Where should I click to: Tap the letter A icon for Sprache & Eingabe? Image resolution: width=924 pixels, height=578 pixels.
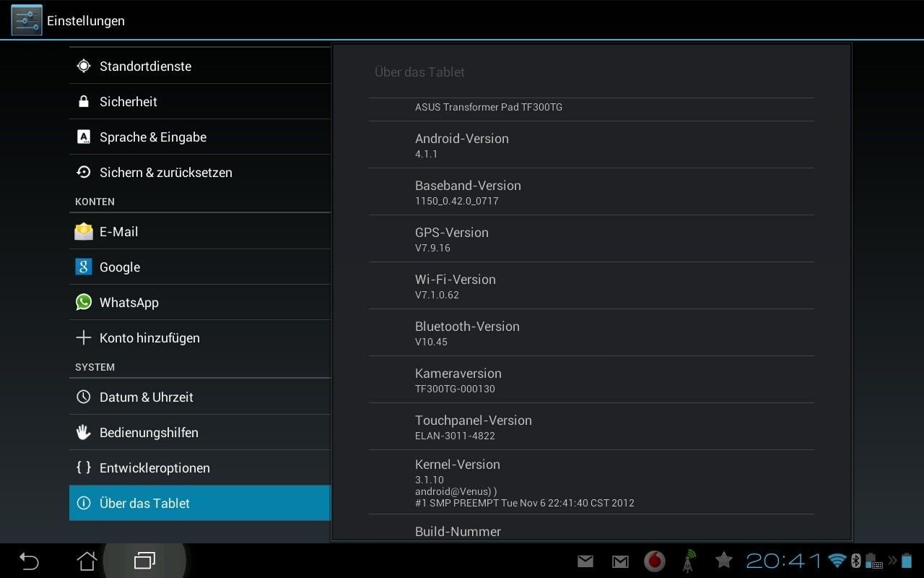84,137
